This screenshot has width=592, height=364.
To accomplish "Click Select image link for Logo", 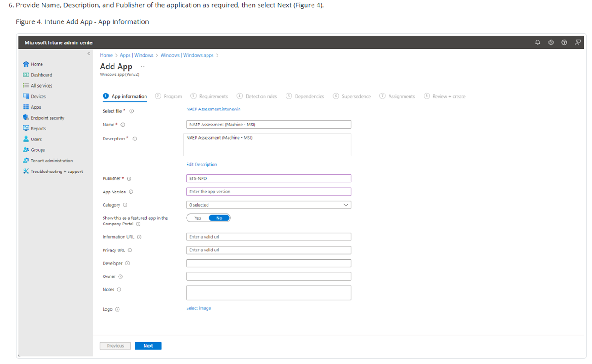I will tap(198, 308).
